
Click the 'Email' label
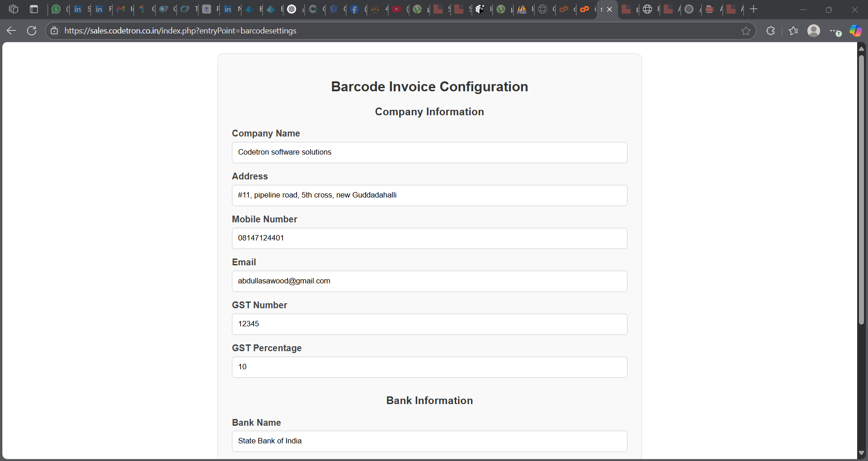click(x=244, y=262)
